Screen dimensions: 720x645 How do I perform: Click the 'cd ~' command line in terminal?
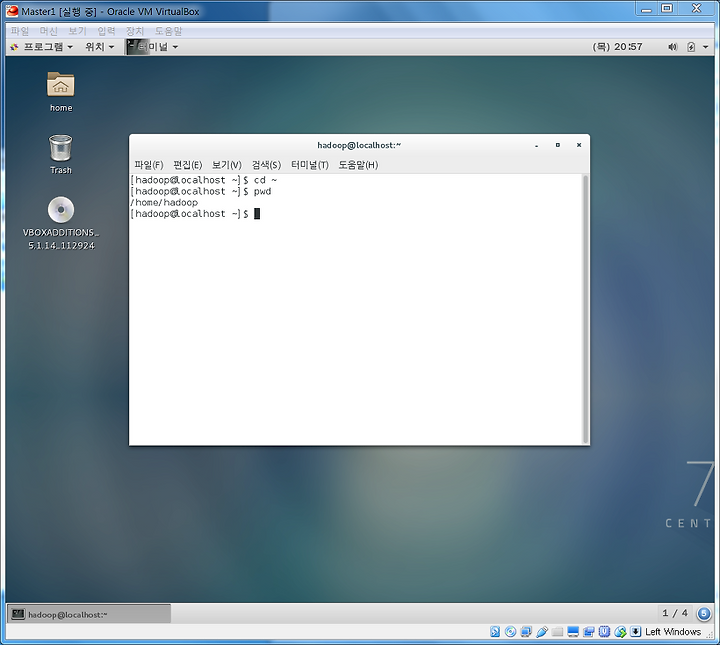click(203, 180)
